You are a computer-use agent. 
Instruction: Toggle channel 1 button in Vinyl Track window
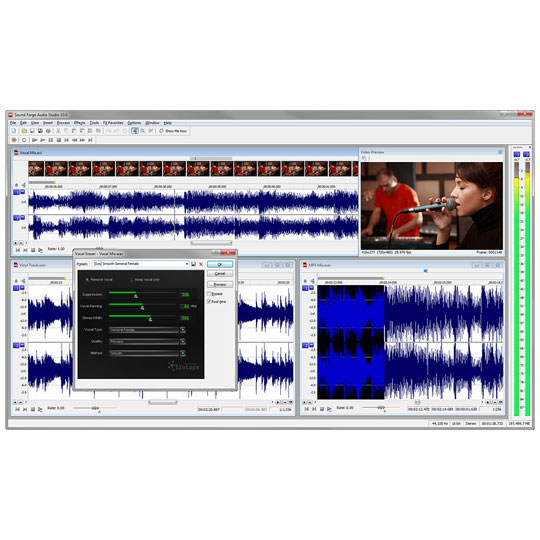click(x=16, y=288)
